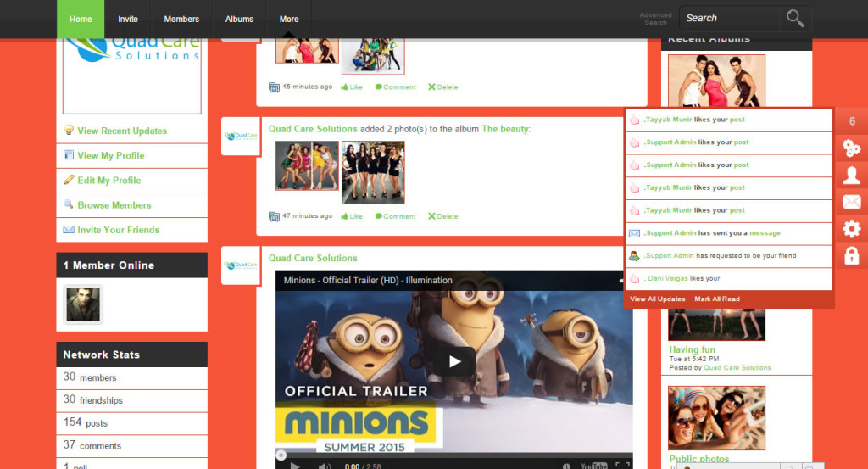The width and height of the screenshot is (868, 469).
Task: Open the Home tab
Action: [x=81, y=19]
